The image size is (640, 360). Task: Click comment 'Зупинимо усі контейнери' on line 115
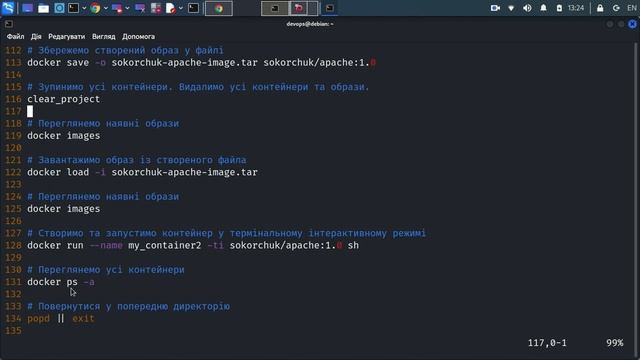[x=105, y=87]
